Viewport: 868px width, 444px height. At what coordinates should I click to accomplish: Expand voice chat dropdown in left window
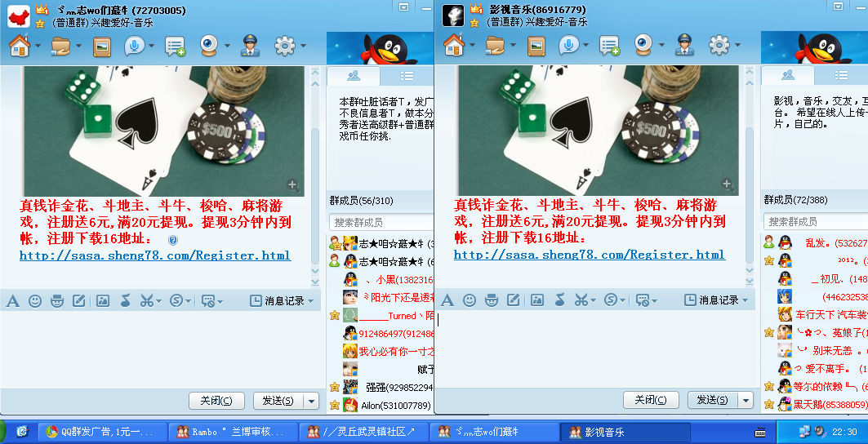(151, 47)
